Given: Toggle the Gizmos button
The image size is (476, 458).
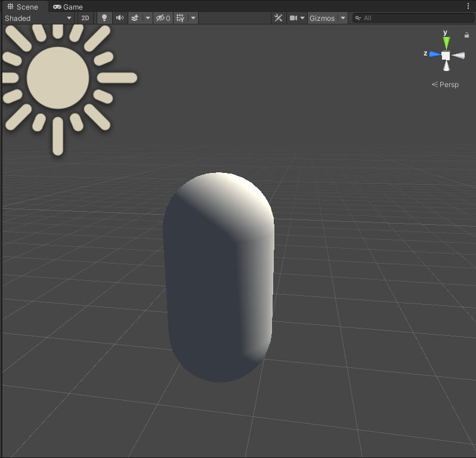Looking at the screenshot, I should [322, 18].
